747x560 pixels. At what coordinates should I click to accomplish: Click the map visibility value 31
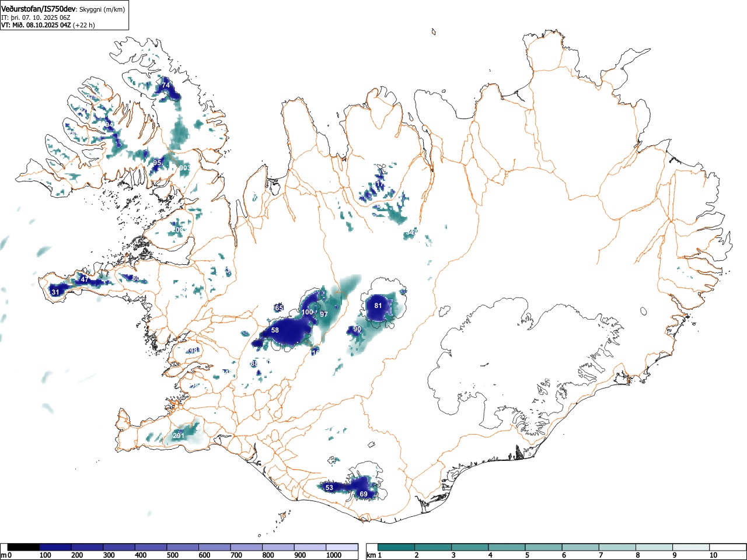(x=55, y=292)
